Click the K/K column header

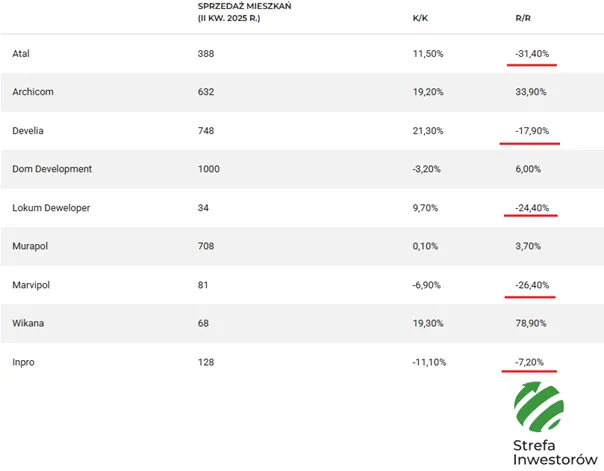(420, 18)
